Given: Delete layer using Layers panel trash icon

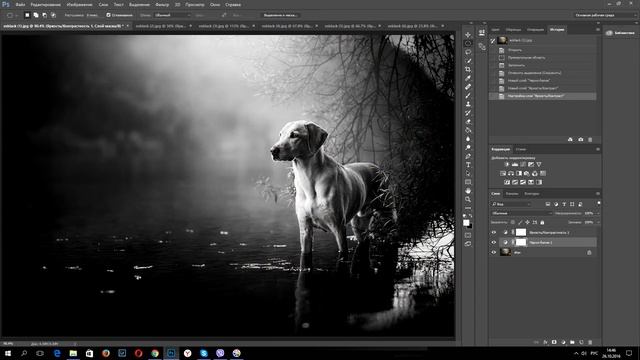Looking at the screenshot, I should [590, 342].
